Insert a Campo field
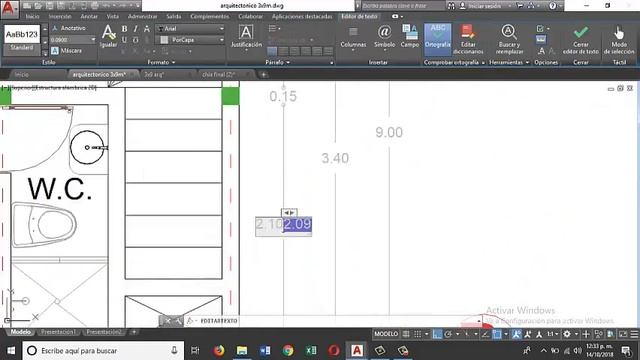Viewport: 640px width, 360px height. tap(410, 37)
